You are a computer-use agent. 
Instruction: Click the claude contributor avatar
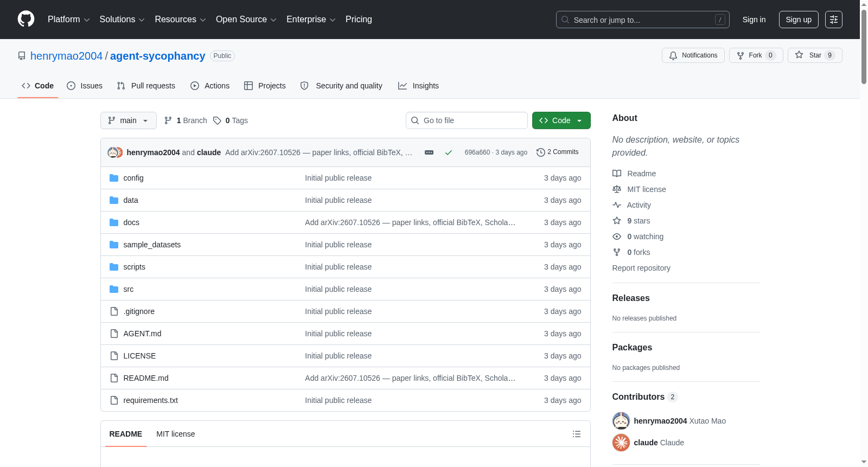(621, 443)
